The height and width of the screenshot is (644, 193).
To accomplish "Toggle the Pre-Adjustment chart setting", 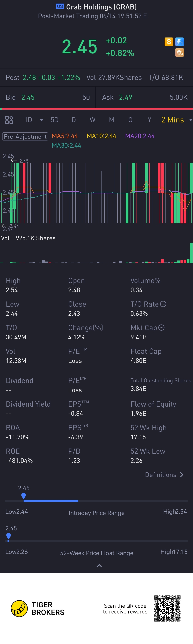I will [25, 137].
